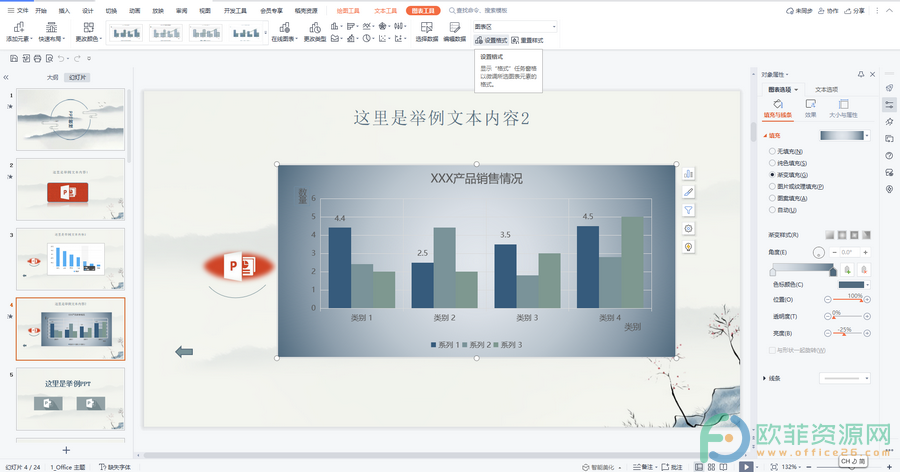Select the 自动 automatic fill radio button

point(772,210)
